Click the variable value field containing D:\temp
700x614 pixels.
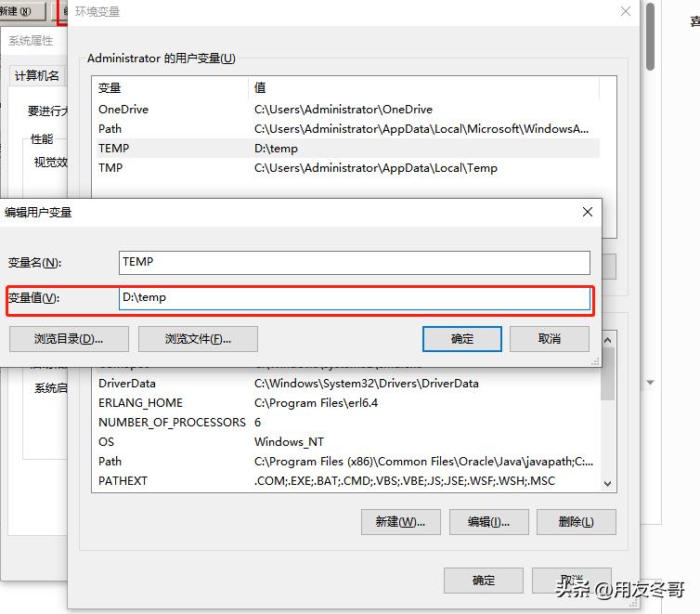pos(354,298)
